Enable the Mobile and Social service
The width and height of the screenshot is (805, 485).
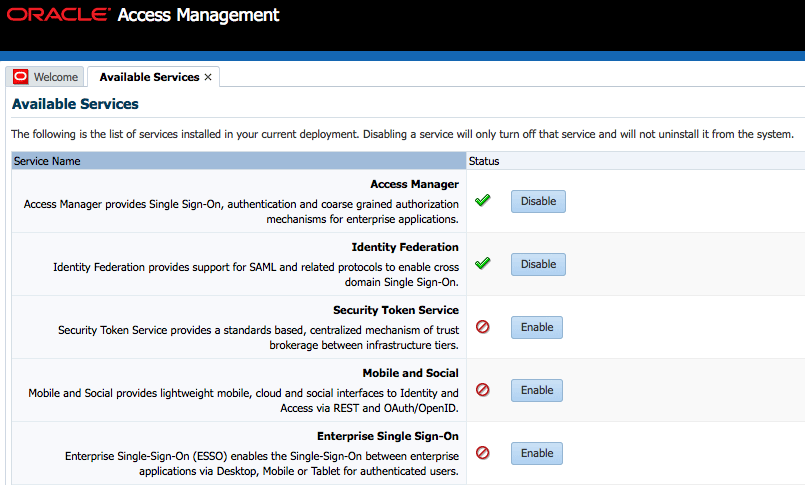pyautogui.click(x=536, y=391)
